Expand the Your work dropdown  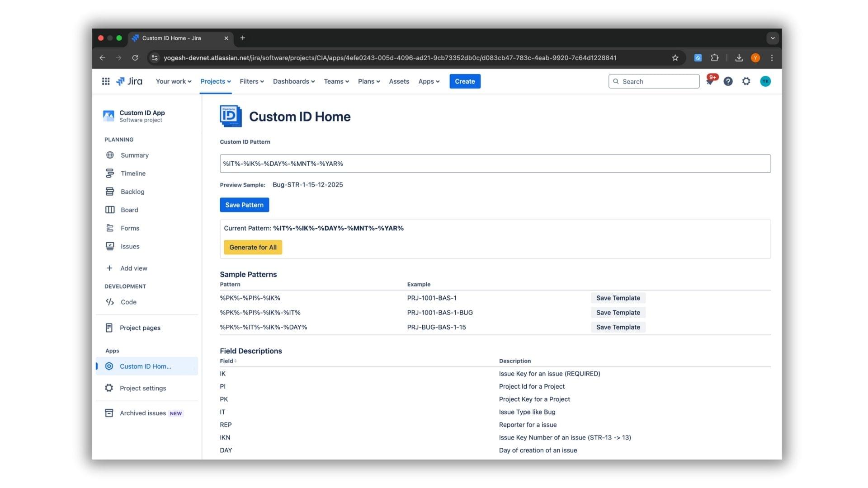point(174,81)
